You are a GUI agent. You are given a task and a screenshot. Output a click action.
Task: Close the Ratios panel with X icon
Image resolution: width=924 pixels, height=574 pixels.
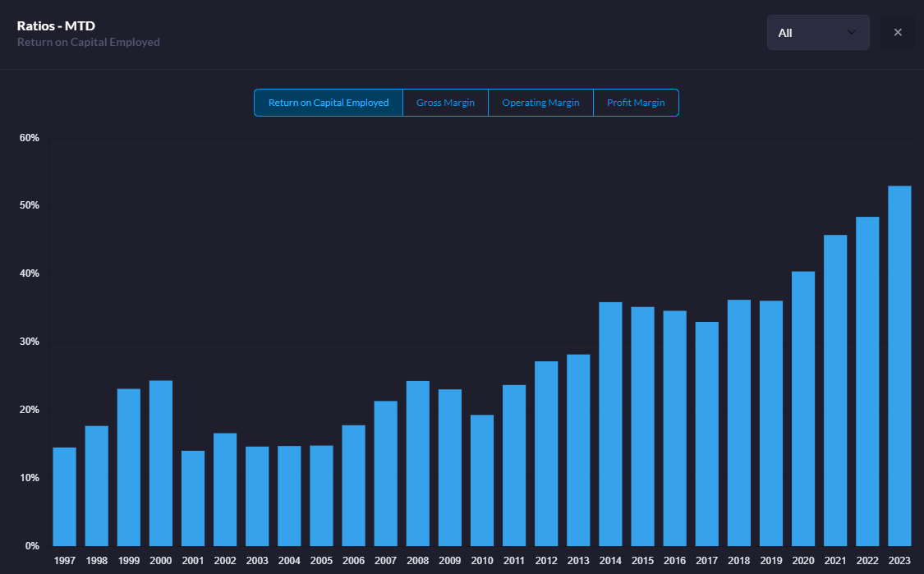click(x=898, y=33)
